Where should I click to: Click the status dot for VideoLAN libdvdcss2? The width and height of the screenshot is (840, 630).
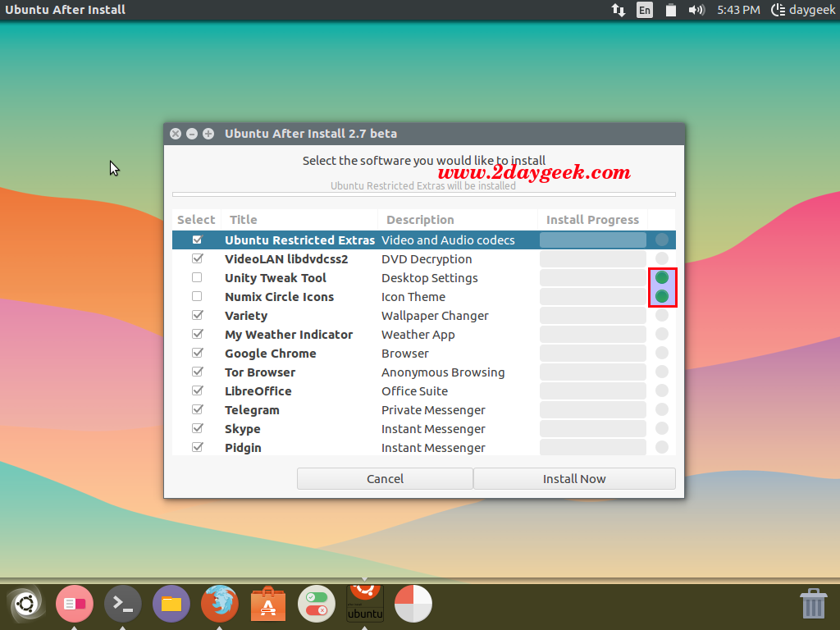[662, 258]
